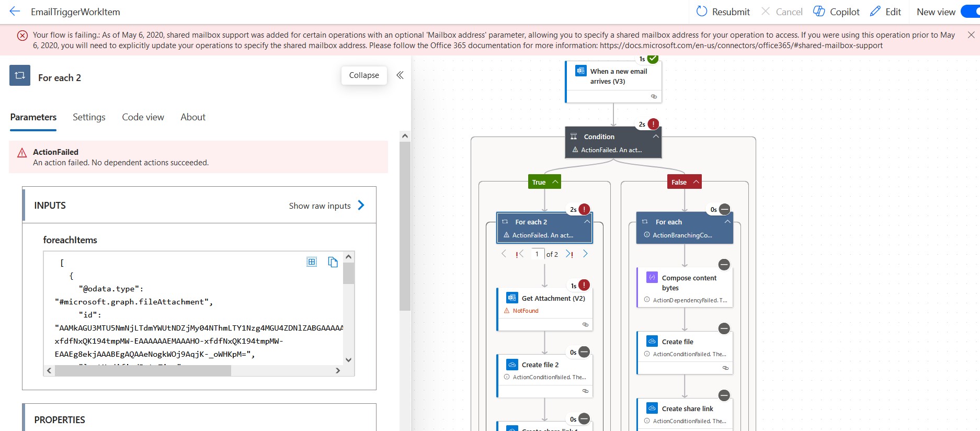Viewport: 980px width, 431px height.
Task: Click the Collapse button
Action: (x=364, y=75)
